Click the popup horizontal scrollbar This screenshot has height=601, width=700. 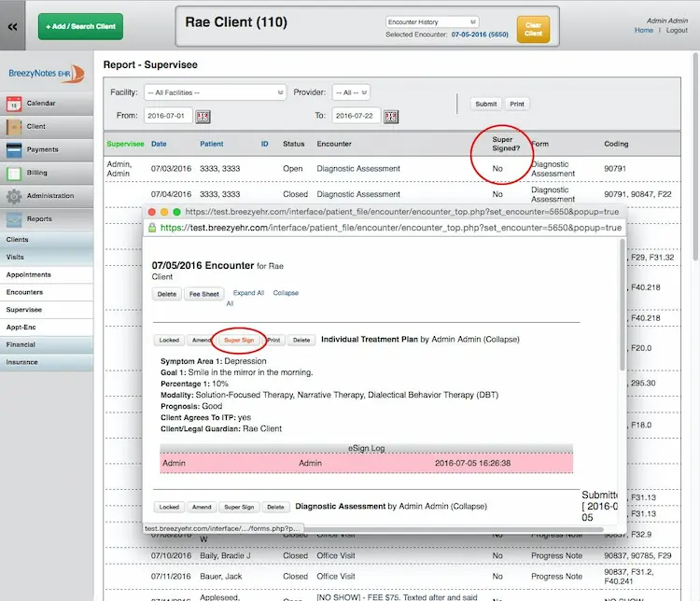point(453,529)
